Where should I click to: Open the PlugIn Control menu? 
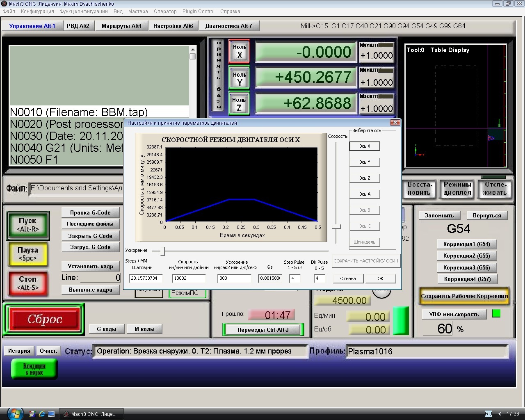point(199,11)
